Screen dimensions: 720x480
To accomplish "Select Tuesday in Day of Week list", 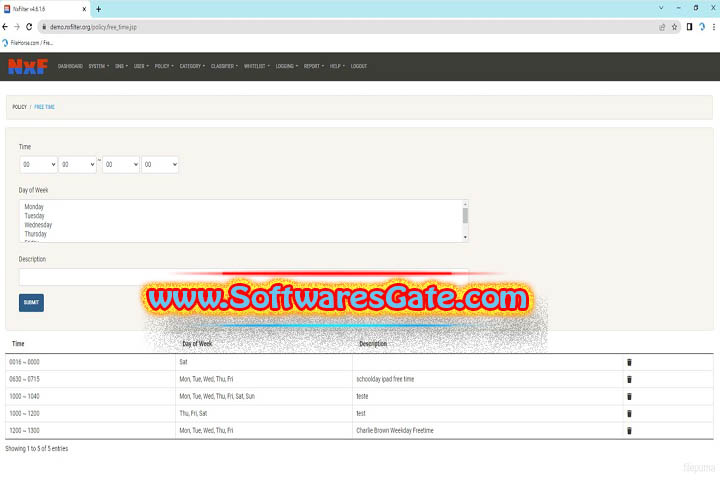I will (x=34, y=216).
